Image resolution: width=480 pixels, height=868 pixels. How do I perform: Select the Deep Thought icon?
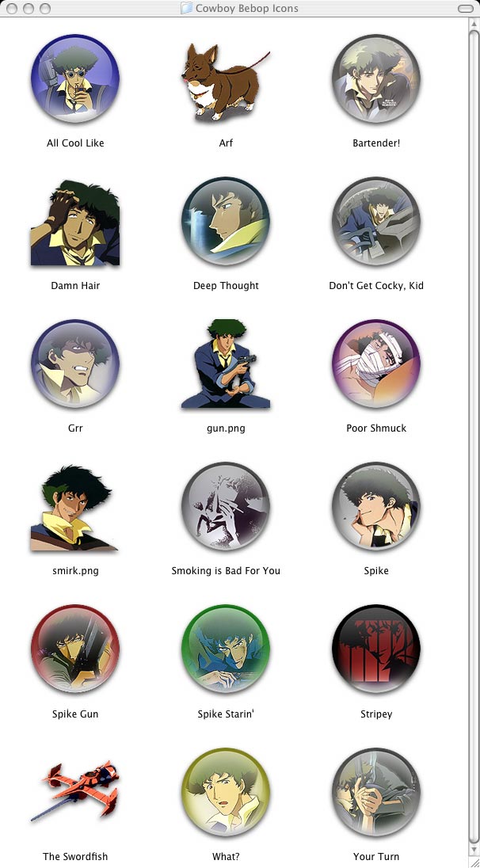click(225, 222)
